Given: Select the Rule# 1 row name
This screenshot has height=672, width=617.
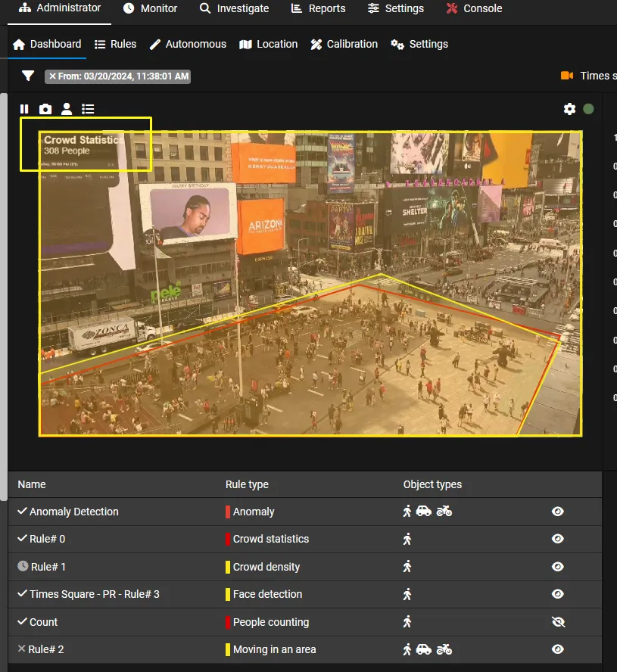Looking at the screenshot, I should [48, 567].
